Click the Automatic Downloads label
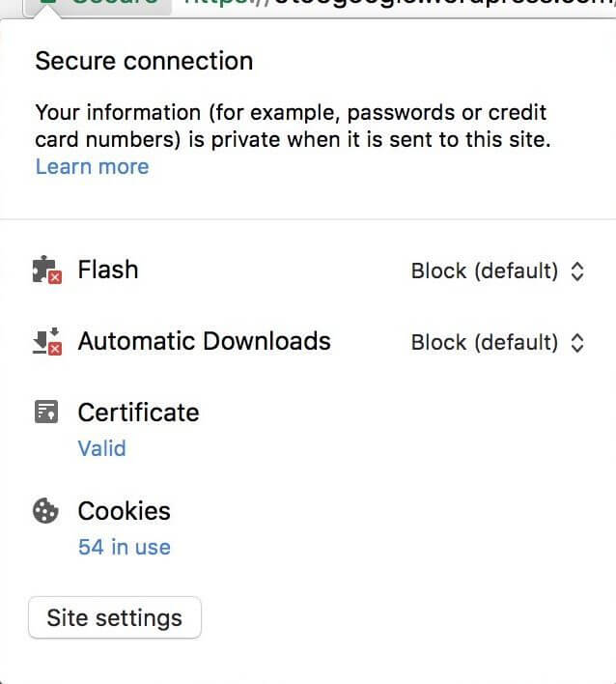The width and height of the screenshot is (616, 684). click(x=204, y=341)
